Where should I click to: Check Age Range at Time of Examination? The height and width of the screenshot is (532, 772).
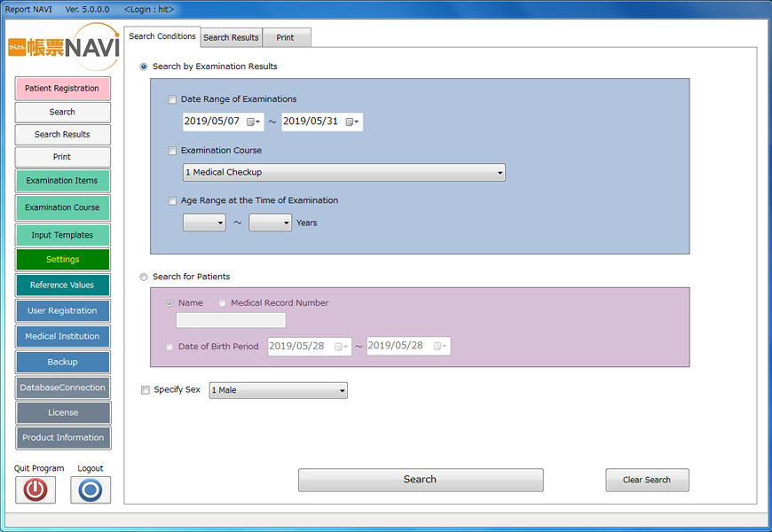point(172,201)
